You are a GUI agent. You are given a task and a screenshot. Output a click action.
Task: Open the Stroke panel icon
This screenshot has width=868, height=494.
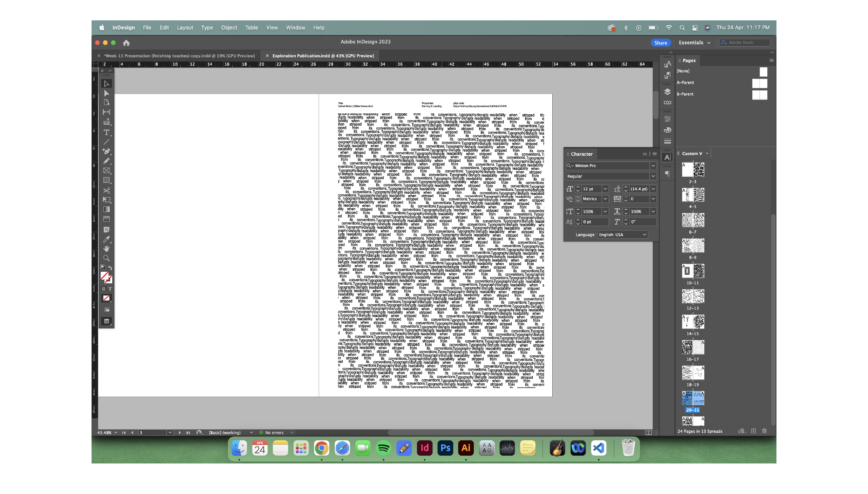click(667, 141)
